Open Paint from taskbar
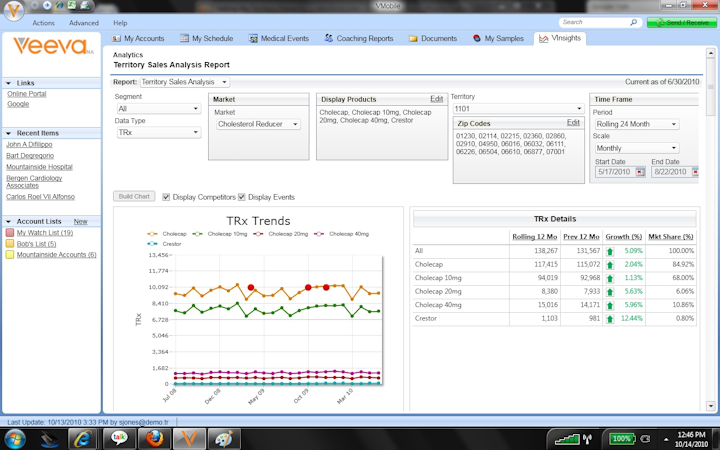 tap(224, 439)
